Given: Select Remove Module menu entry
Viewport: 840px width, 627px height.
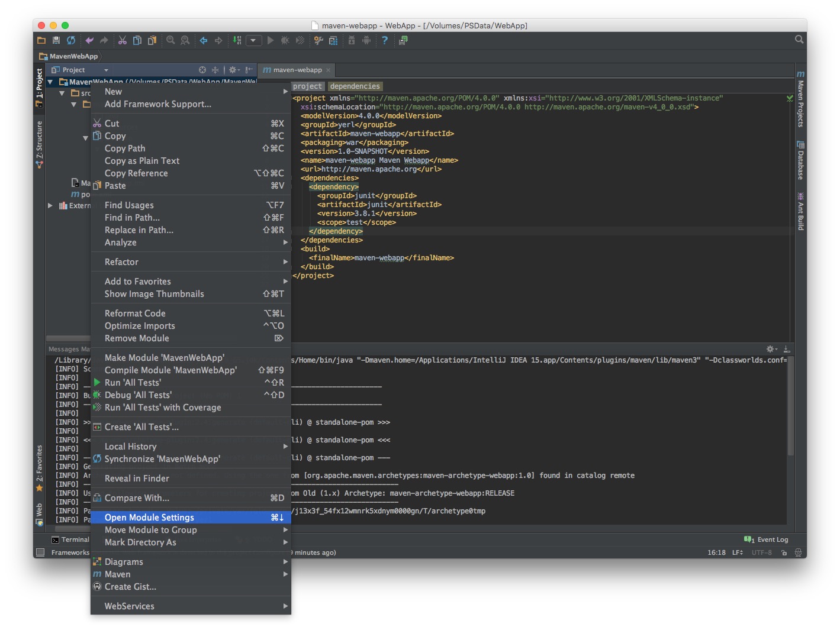Looking at the screenshot, I should pyautogui.click(x=191, y=338).
